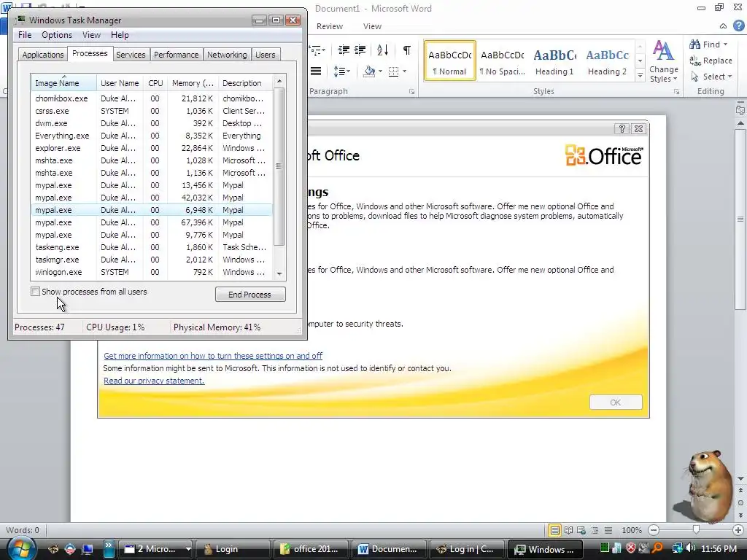Click the Shading paint bucket icon
Screen dimensions: 747x560
pyautogui.click(x=368, y=71)
